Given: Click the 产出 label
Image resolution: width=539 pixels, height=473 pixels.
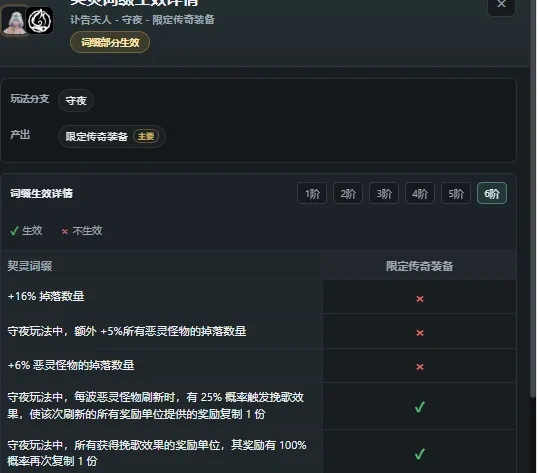Looking at the screenshot, I should click(x=20, y=134).
